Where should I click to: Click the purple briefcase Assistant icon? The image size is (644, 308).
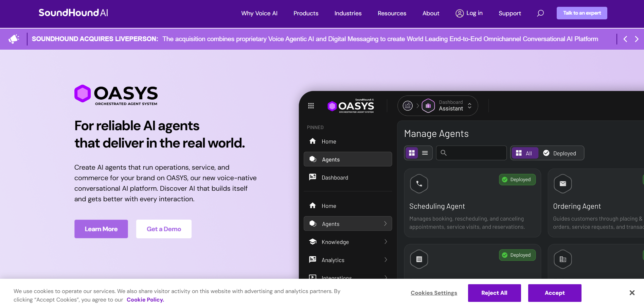coord(428,106)
